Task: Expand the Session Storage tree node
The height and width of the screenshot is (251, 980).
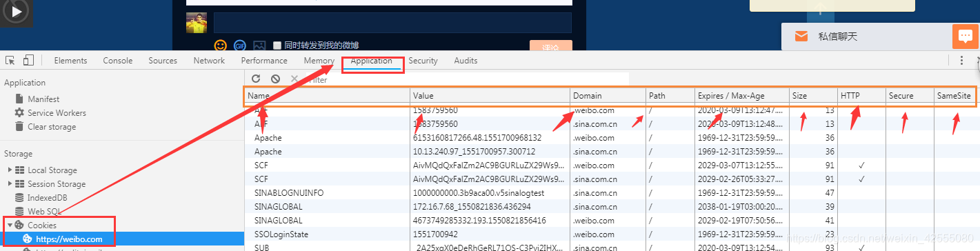Action: (10, 184)
